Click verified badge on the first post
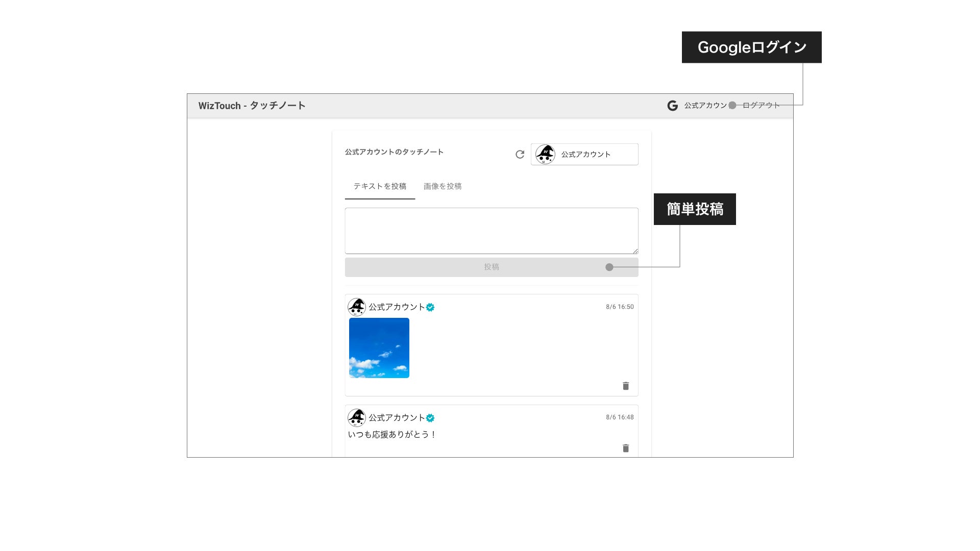The height and width of the screenshot is (551, 980). [x=430, y=307]
